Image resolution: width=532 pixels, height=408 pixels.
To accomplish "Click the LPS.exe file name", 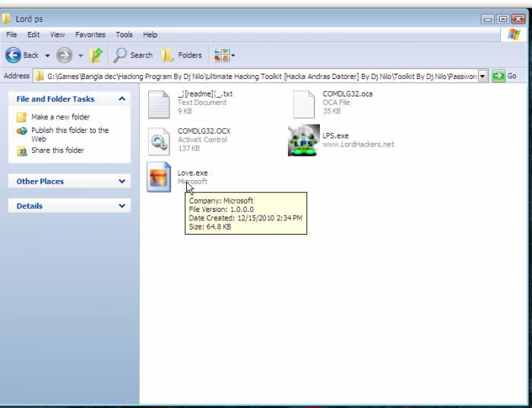I will pyautogui.click(x=336, y=136).
